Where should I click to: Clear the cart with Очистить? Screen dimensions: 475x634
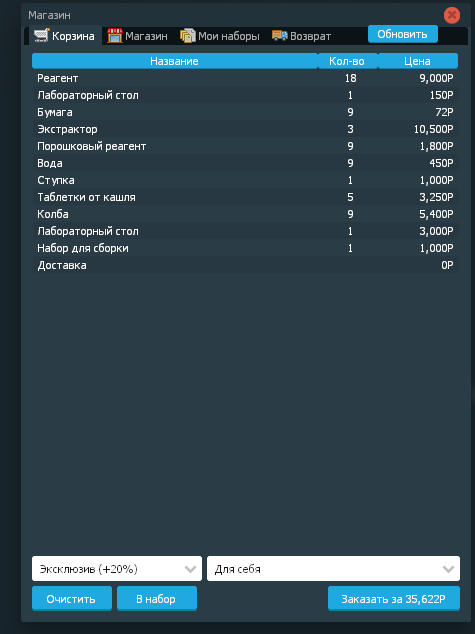coord(72,598)
